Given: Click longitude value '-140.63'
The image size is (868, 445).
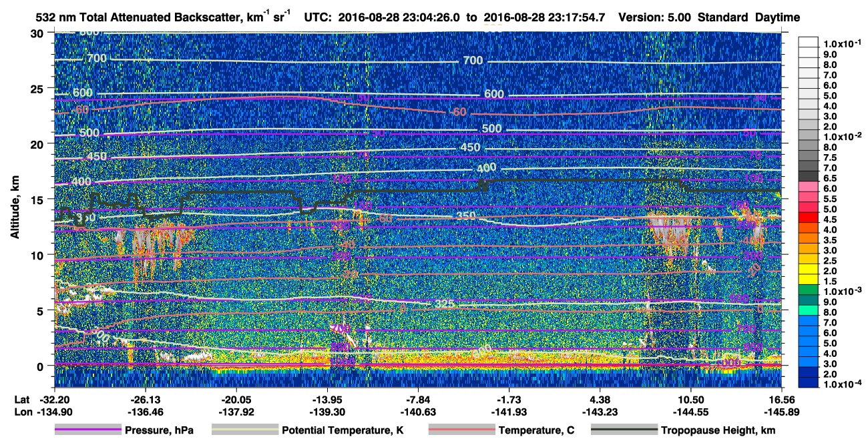Looking at the screenshot, I should 418,412.
